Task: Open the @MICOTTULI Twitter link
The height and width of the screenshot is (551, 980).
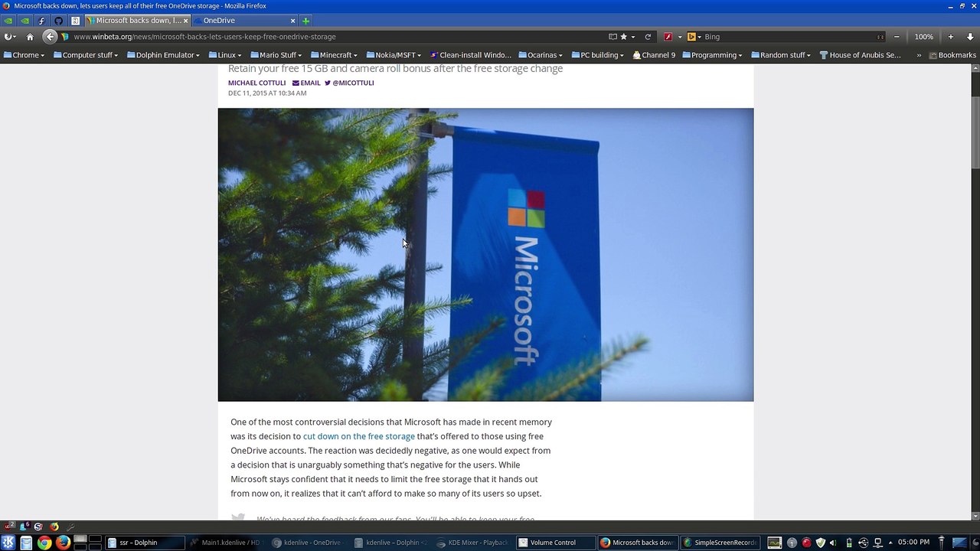Action: [349, 83]
